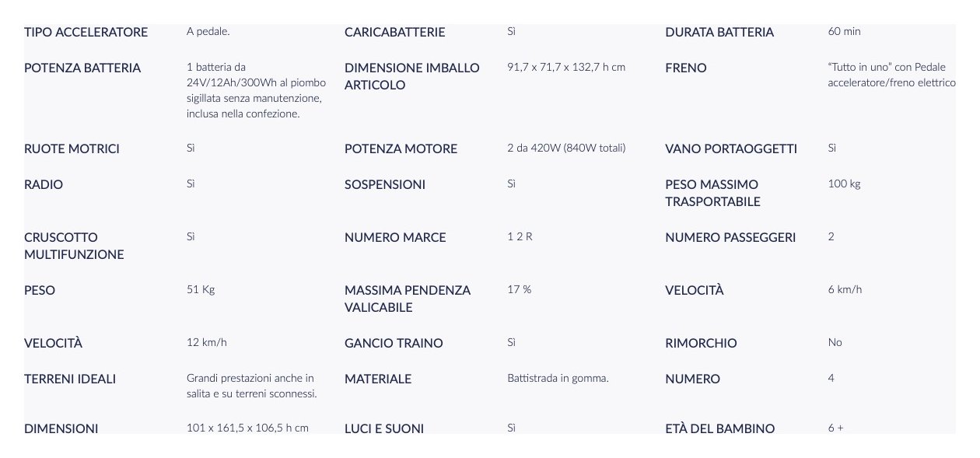Click the value '91,7 x 71,7 x 132,7 h cm'
Viewport: 980px width, 458px height.
coord(565,67)
